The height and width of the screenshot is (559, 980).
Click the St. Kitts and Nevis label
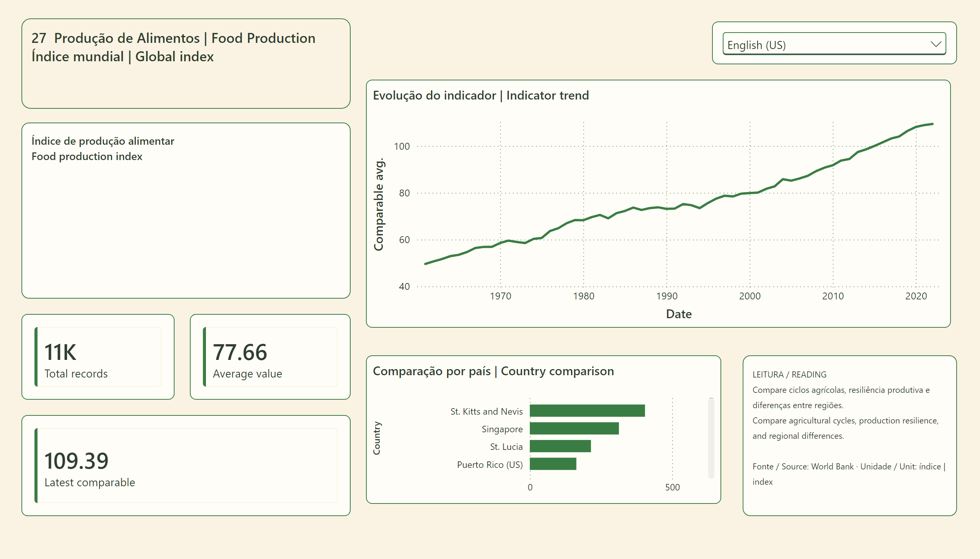click(x=486, y=411)
